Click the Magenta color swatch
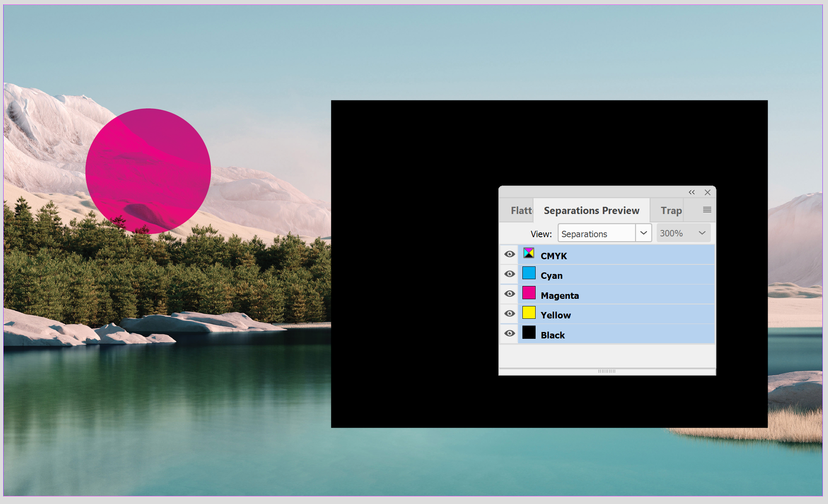 pos(529,292)
